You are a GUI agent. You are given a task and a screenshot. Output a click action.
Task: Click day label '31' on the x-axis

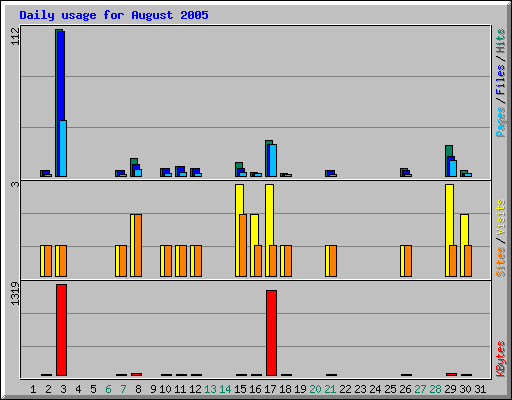(480, 389)
